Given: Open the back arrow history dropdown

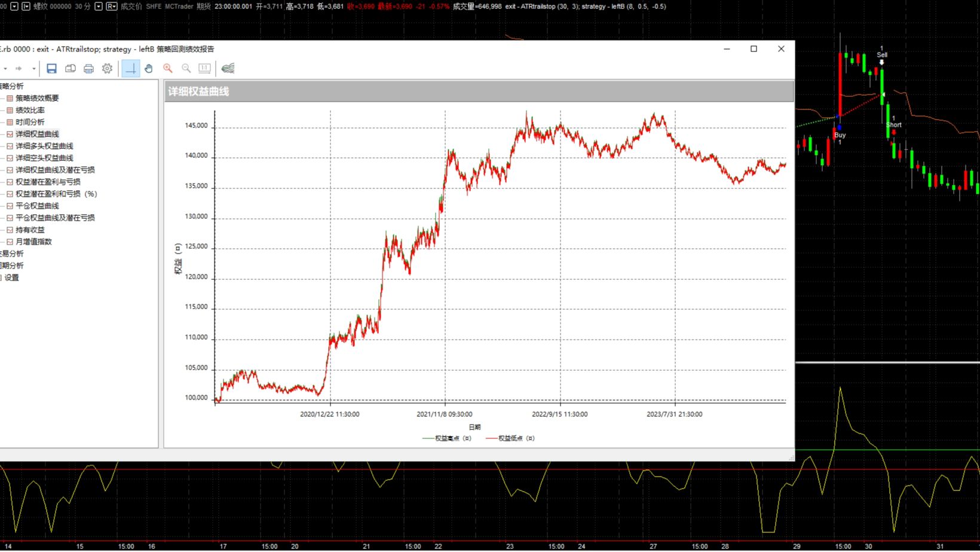Looking at the screenshot, I should (5, 69).
